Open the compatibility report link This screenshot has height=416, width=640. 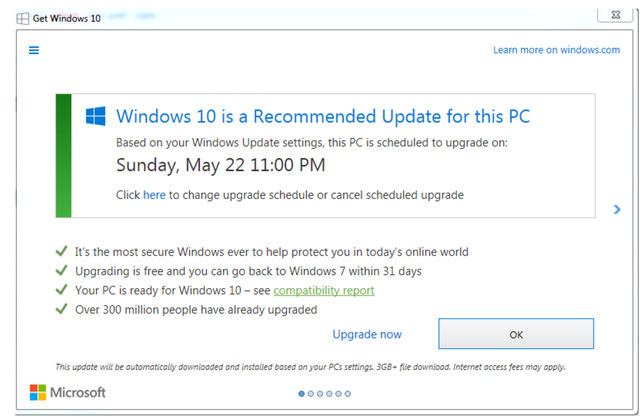coord(324,290)
